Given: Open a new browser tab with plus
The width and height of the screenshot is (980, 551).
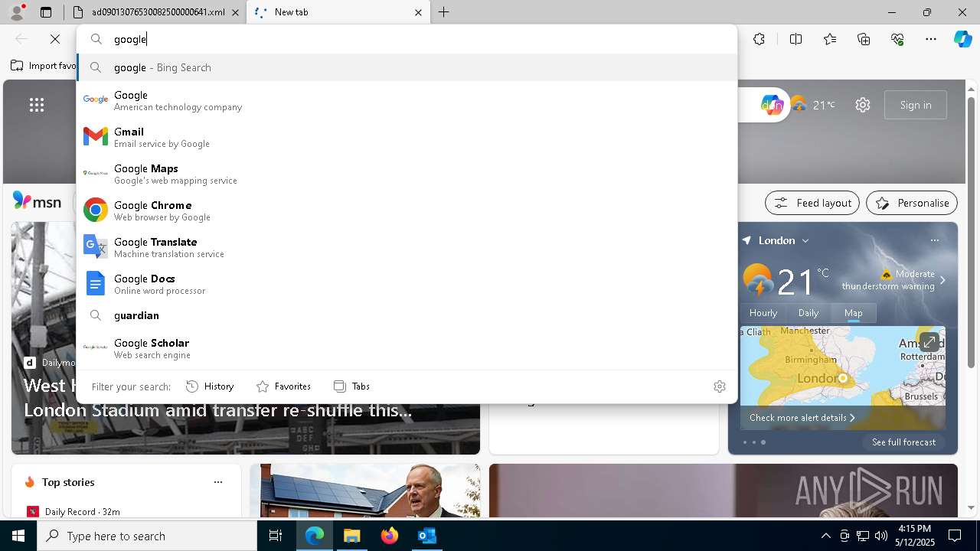Looking at the screenshot, I should click(x=444, y=12).
